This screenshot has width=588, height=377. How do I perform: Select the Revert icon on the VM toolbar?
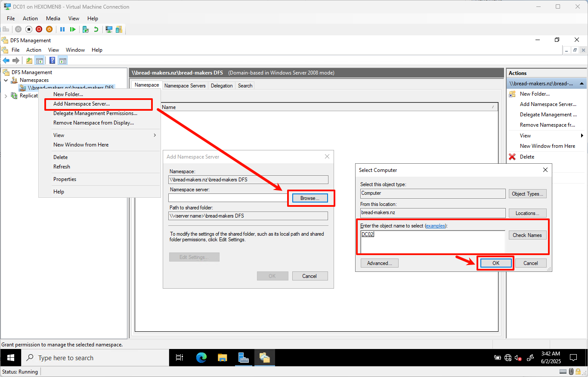(96, 29)
